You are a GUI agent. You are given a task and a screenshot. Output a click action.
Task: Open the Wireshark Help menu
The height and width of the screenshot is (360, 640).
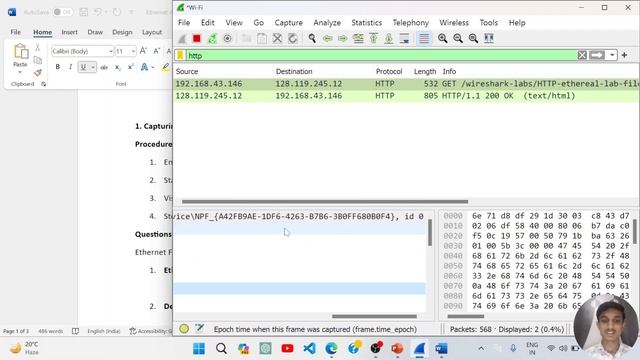tap(517, 23)
